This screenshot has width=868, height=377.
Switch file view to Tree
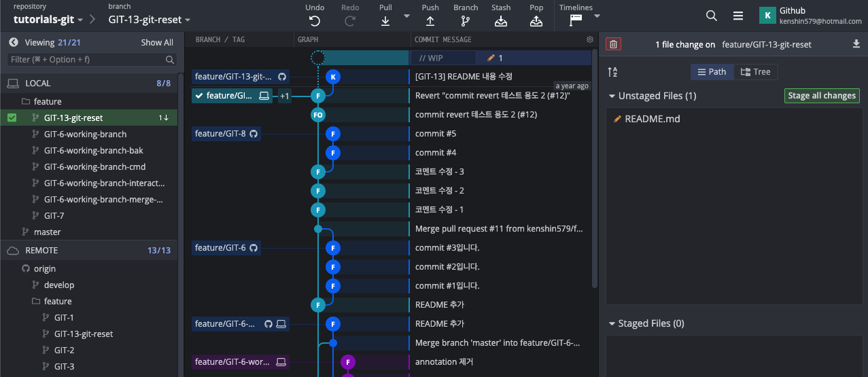[x=755, y=72]
